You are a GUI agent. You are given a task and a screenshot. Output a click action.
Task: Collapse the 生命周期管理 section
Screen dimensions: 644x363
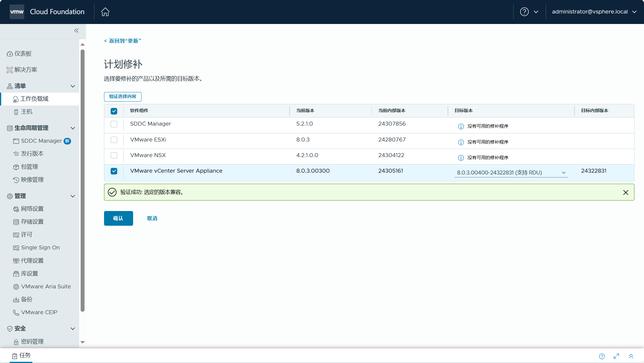73,128
